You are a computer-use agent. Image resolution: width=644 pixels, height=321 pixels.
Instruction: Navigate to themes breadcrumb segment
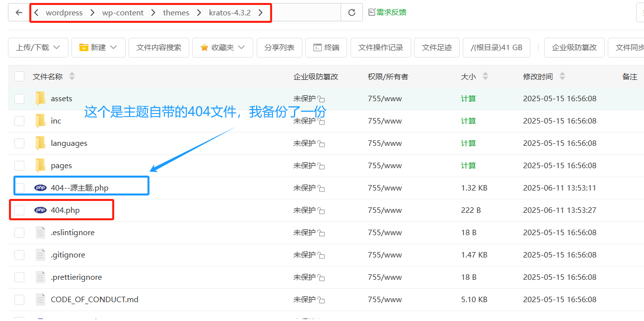pos(176,13)
